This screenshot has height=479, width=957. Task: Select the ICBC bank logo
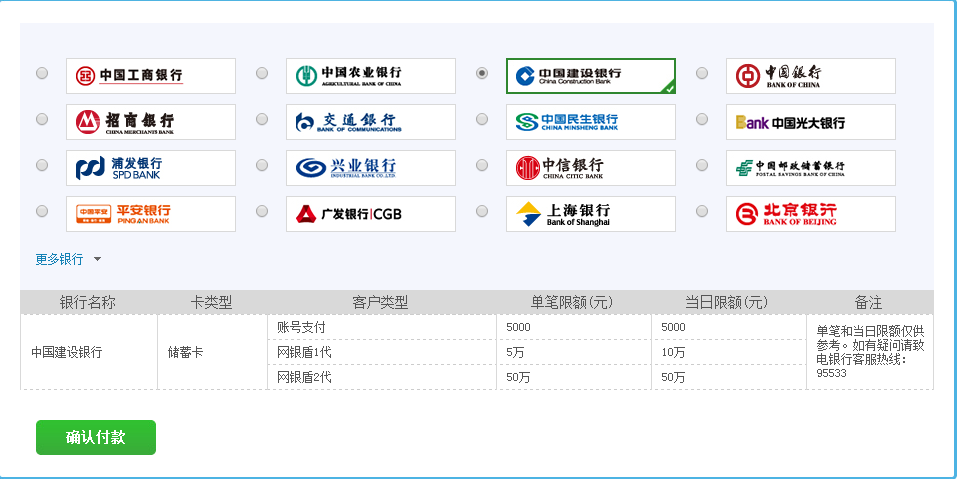[x=151, y=76]
